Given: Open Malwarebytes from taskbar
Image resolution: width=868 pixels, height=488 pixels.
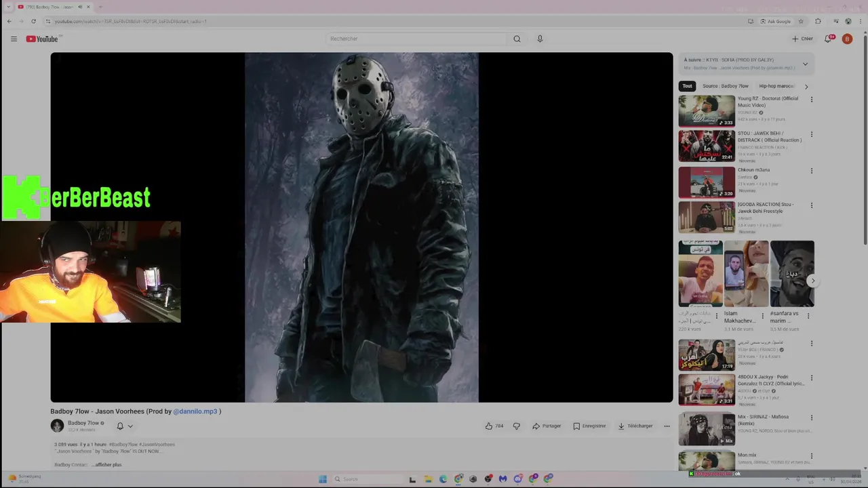Looking at the screenshot, I should [502, 479].
